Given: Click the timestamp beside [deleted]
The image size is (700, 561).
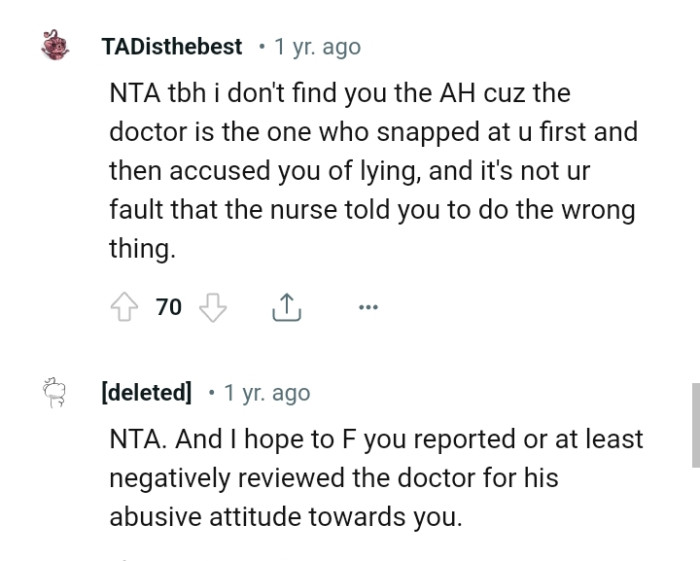Looking at the screenshot, I should coord(267,393).
